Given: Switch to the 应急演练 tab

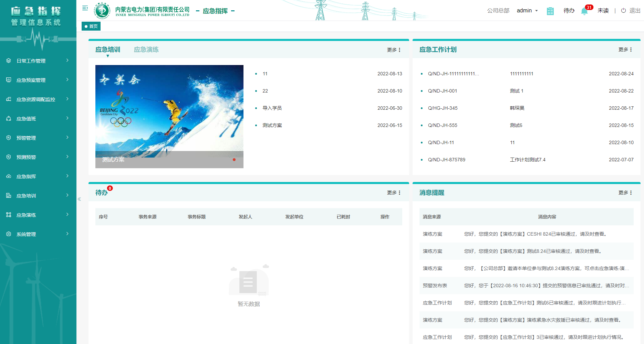Looking at the screenshot, I should tap(146, 50).
